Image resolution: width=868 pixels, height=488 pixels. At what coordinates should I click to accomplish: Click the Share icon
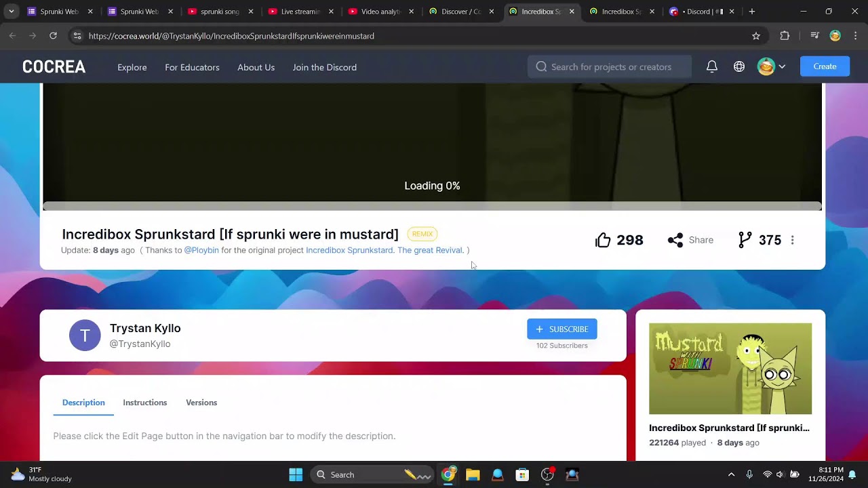[x=675, y=240]
